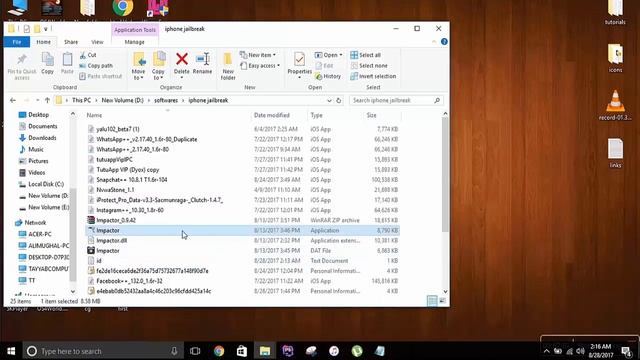Image resolution: width=640 pixels, height=360 pixels.
Task: Click the softwares breadcrumb
Action: 166,100
